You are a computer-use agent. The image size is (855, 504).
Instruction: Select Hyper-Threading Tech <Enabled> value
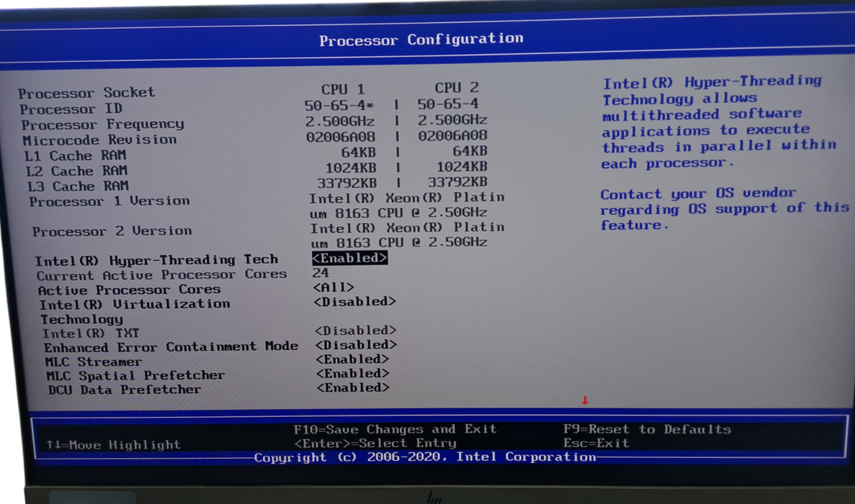tap(349, 258)
